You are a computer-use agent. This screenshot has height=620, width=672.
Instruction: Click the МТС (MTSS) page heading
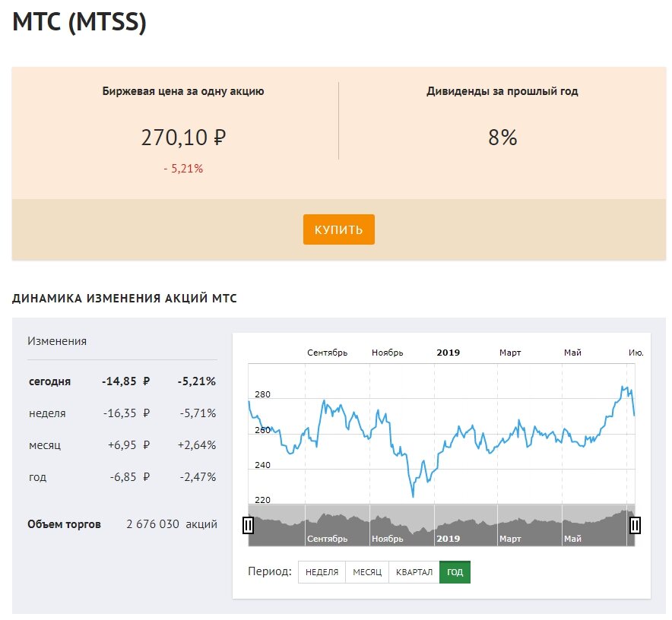[x=80, y=21]
